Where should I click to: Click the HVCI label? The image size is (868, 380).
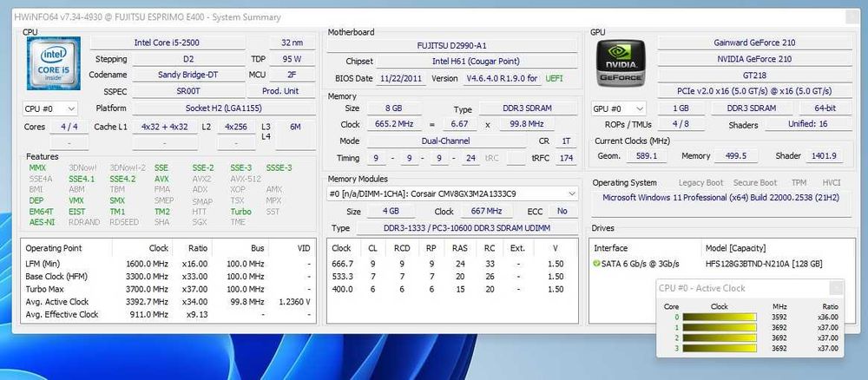point(831,182)
